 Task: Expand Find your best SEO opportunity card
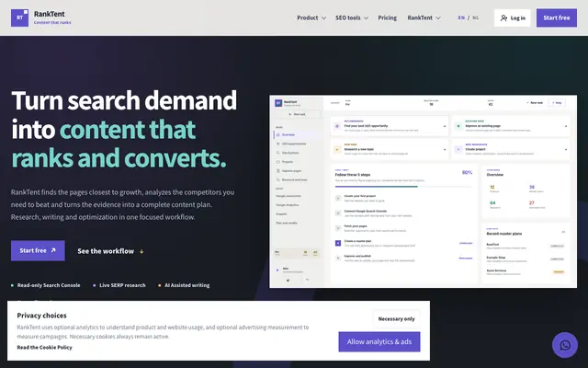tap(390, 126)
